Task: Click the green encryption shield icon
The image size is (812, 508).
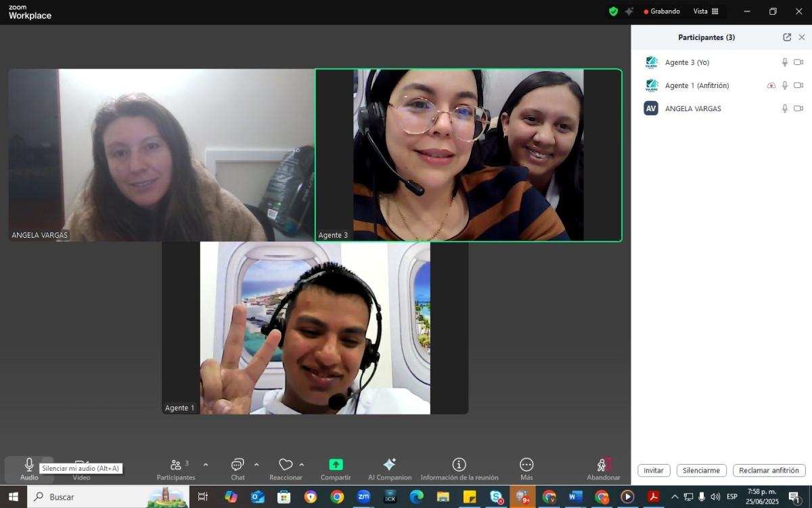Action: tap(613, 12)
